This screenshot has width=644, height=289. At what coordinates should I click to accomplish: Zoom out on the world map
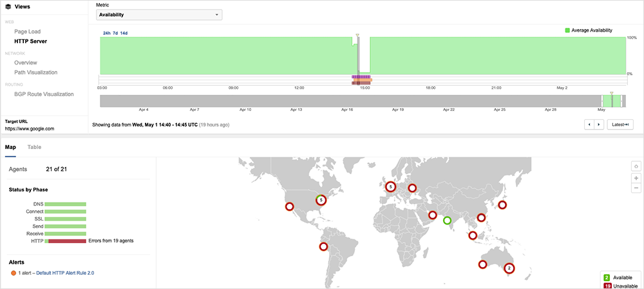(636, 188)
